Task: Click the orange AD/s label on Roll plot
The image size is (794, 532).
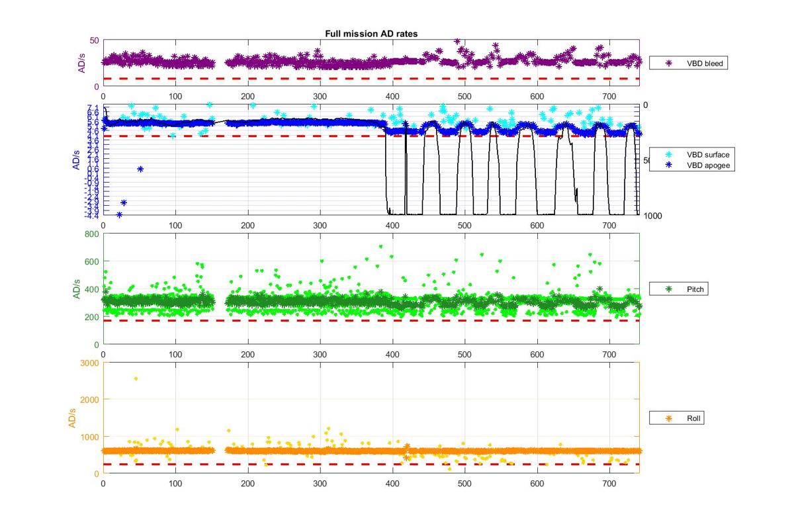Action: (73, 418)
